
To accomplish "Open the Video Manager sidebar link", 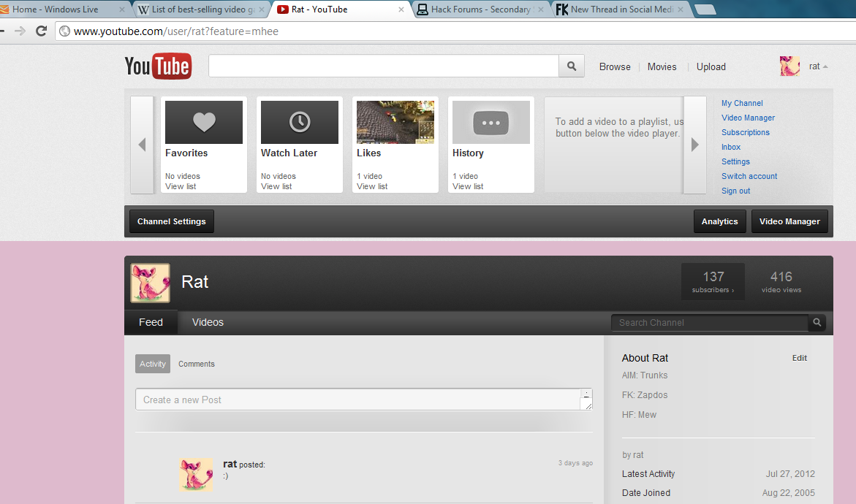I will point(748,118).
